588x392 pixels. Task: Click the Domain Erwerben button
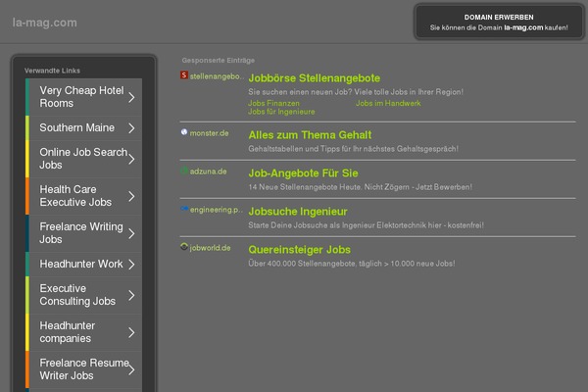pos(499,22)
